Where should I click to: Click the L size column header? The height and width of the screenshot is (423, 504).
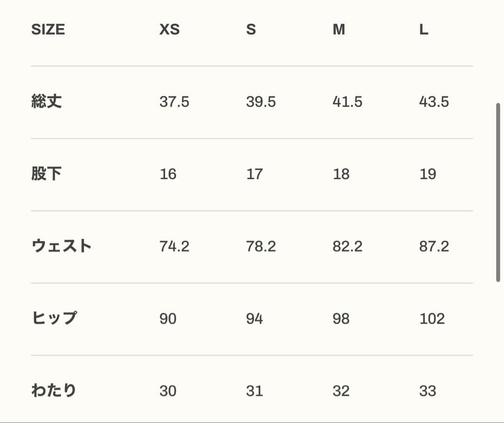click(424, 30)
